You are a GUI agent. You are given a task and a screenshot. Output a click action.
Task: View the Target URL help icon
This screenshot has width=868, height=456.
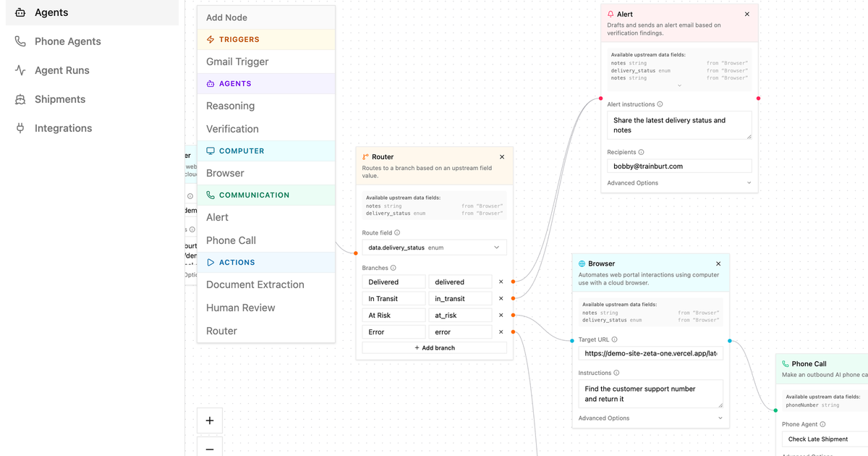point(614,339)
